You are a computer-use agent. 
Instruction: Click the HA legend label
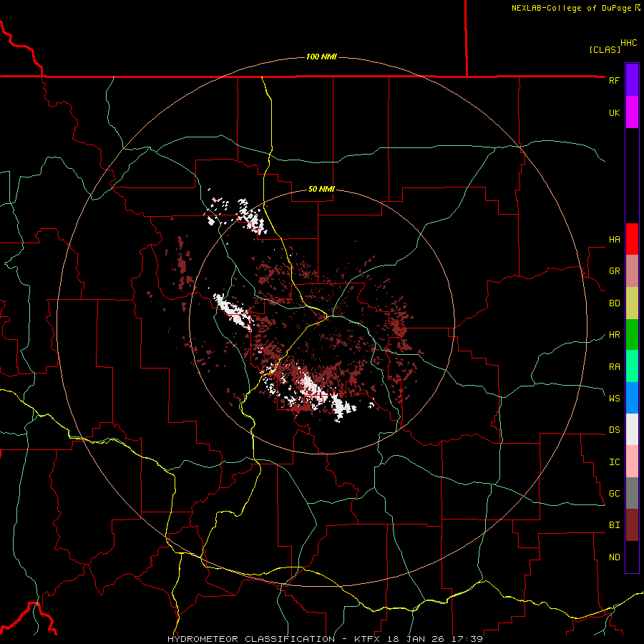614,240
